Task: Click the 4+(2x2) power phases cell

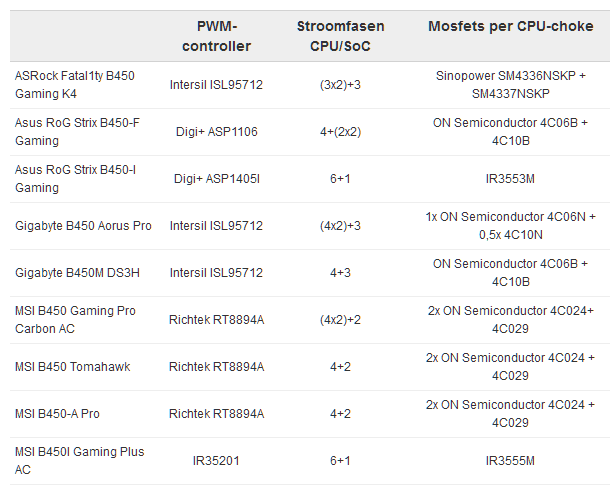Action: tap(340, 132)
